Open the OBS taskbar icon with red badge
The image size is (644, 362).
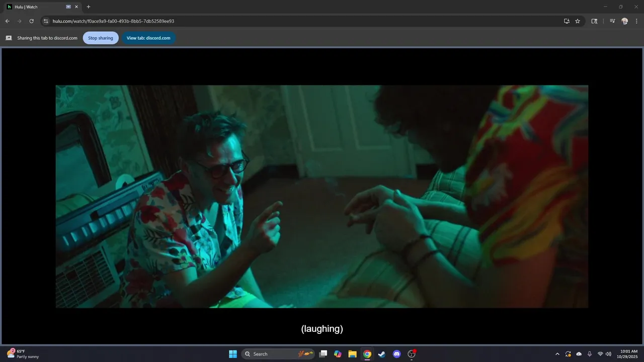click(x=412, y=354)
